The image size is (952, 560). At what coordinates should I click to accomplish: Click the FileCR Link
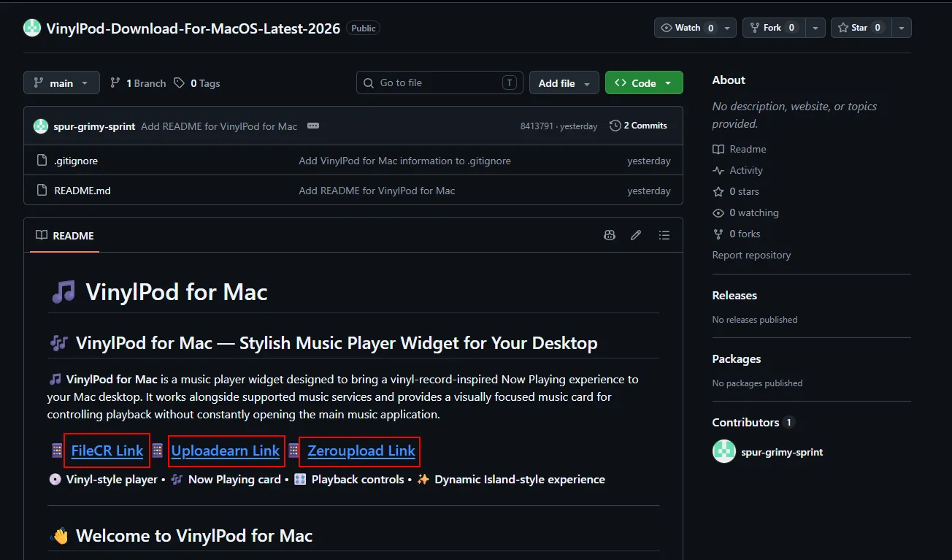[107, 450]
